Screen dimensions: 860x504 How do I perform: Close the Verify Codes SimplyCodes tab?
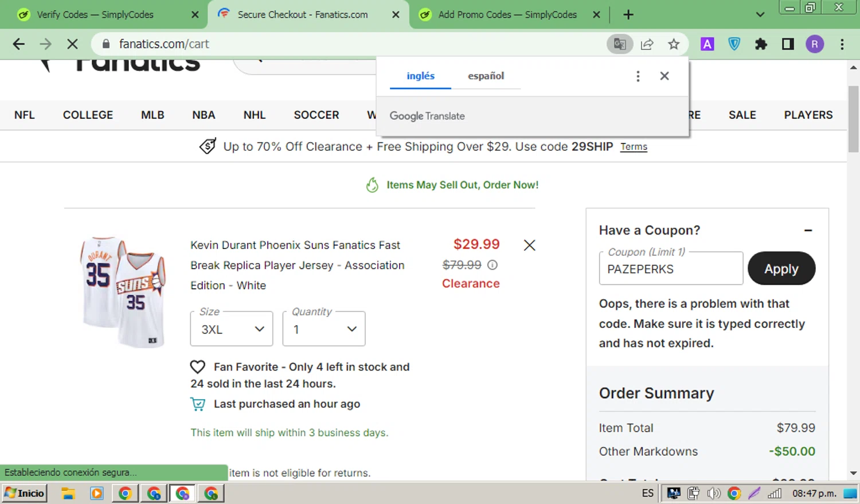pos(195,15)
